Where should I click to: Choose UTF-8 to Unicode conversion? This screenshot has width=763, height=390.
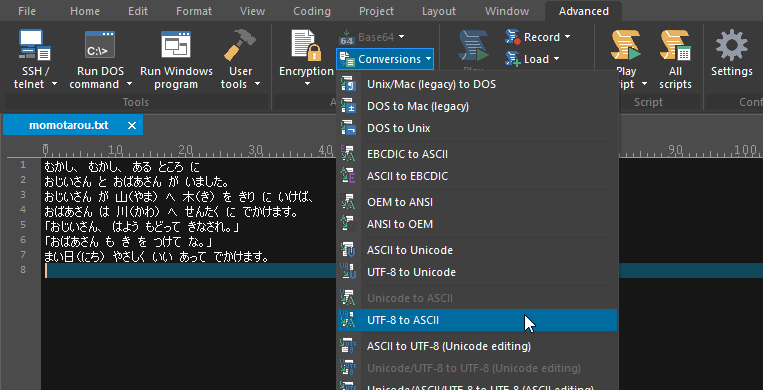pyautogui.click(x=477, y=272)
